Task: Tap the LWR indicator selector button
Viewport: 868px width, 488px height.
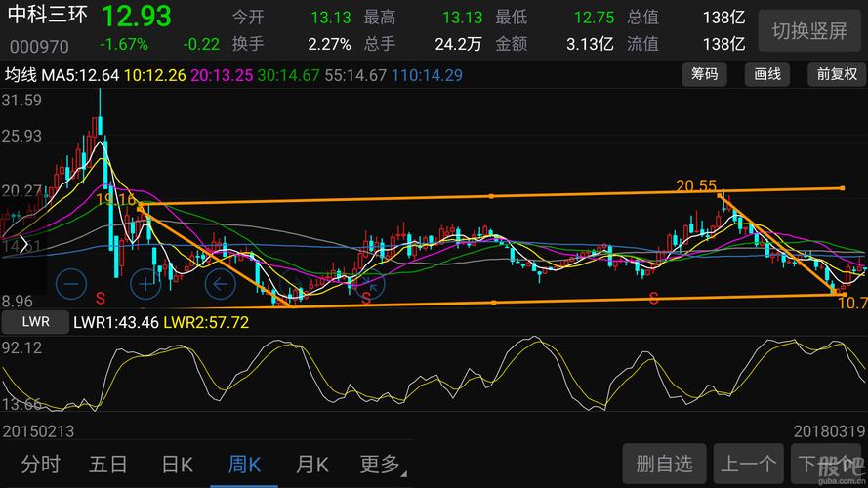Action: [x=35, y=322]
